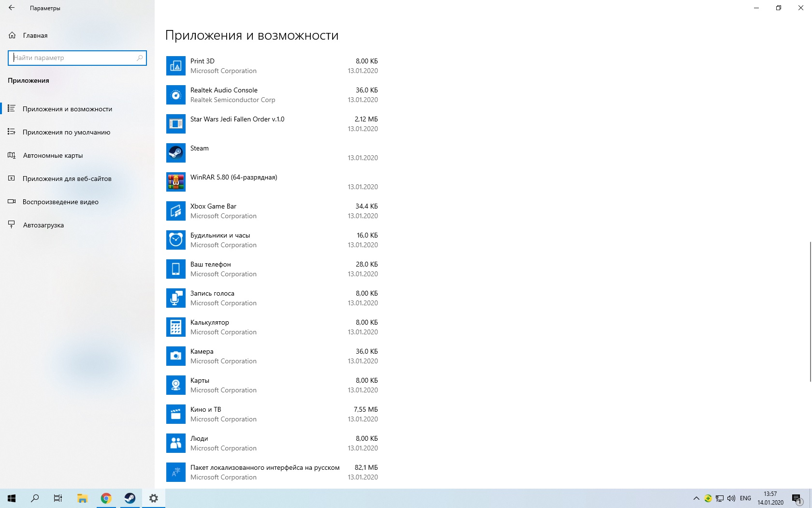Open the notification center
812x508 pixels.
[797, 499]
